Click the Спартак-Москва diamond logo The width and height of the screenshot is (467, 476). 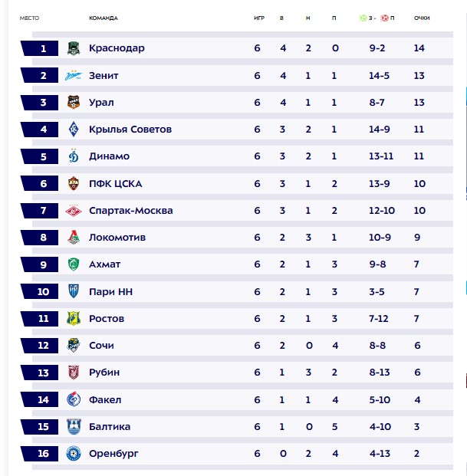(x=74, y=211)
